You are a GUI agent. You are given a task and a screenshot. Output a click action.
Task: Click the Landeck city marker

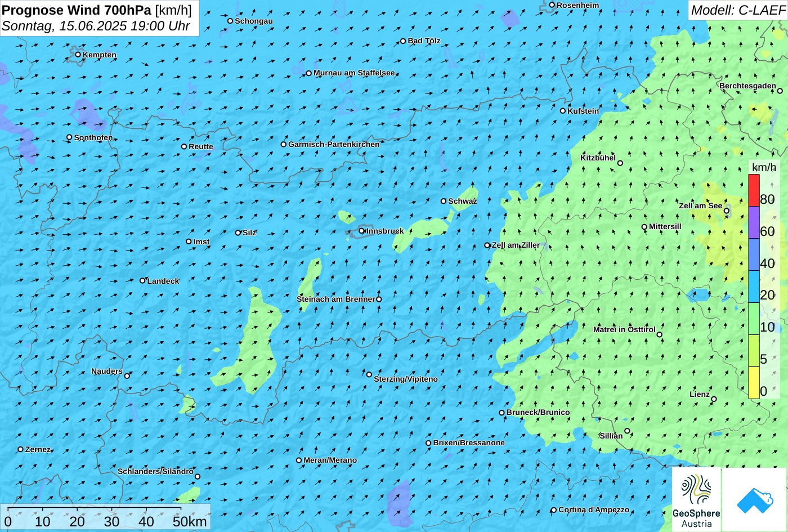coord(142,280)
